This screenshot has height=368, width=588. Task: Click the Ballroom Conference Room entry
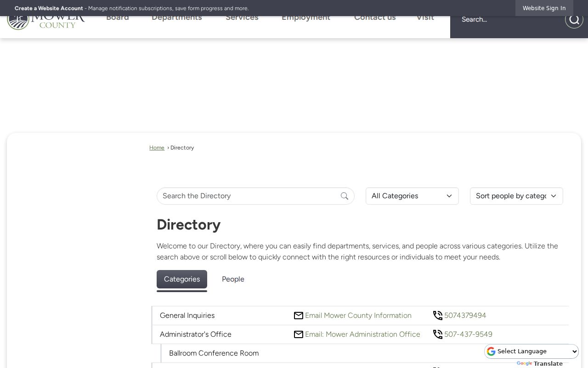(x=214, y=353)
